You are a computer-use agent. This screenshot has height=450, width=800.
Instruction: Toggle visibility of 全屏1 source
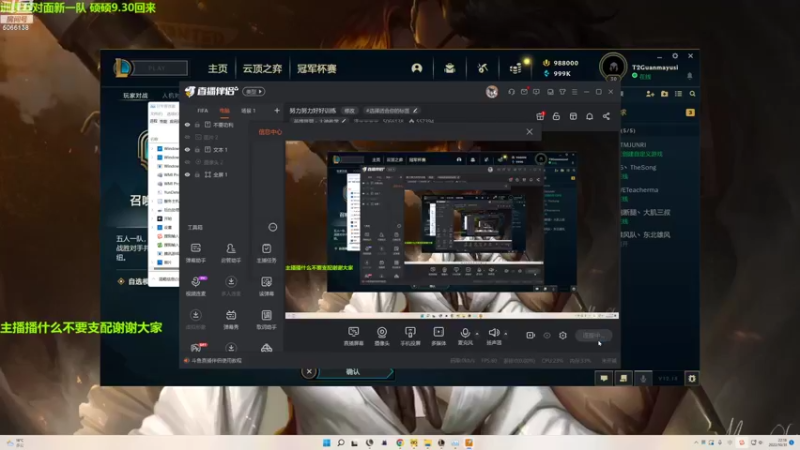187,174
